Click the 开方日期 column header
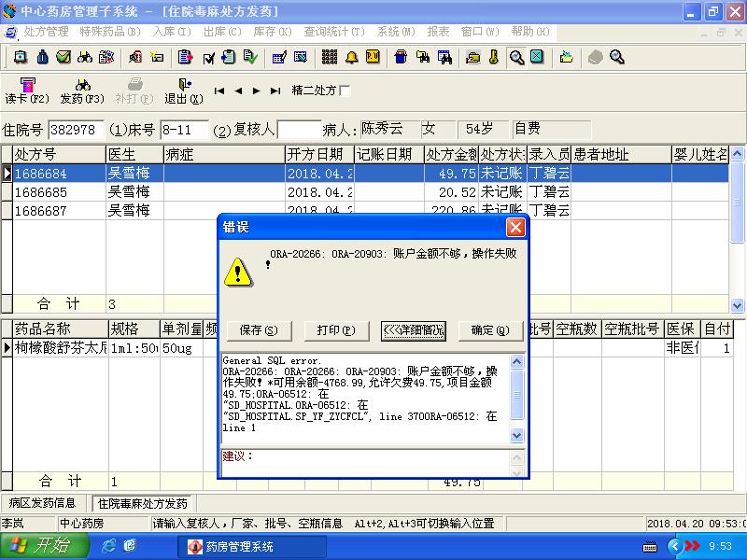This screenshot has width=747, height=560. click(319, 154)
